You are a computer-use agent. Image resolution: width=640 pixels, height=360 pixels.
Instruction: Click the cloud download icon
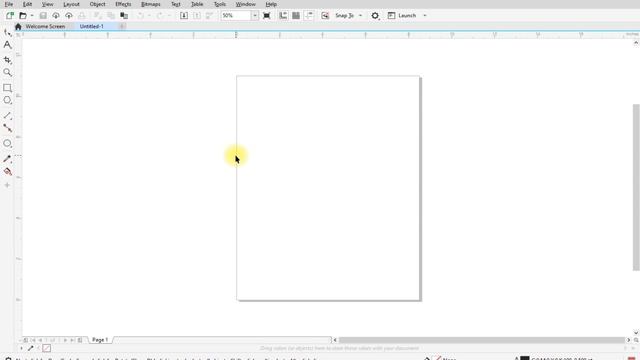click(x=56, y=16)
